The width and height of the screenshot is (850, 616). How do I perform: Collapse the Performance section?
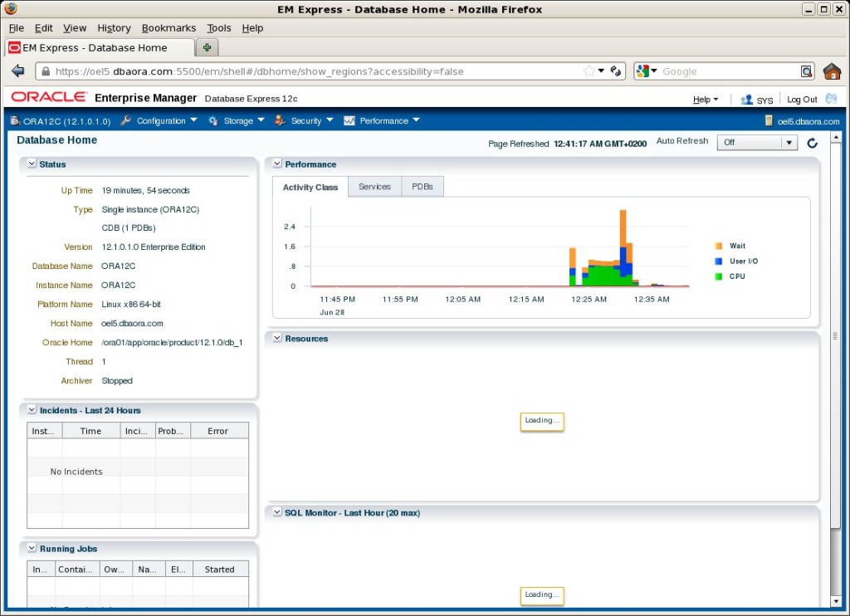[x=277, y=164]
